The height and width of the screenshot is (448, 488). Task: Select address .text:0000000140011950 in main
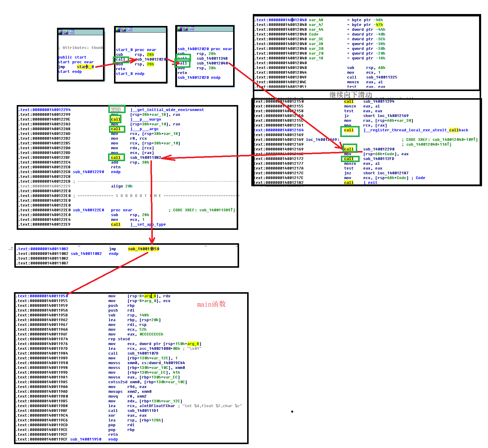42,296
